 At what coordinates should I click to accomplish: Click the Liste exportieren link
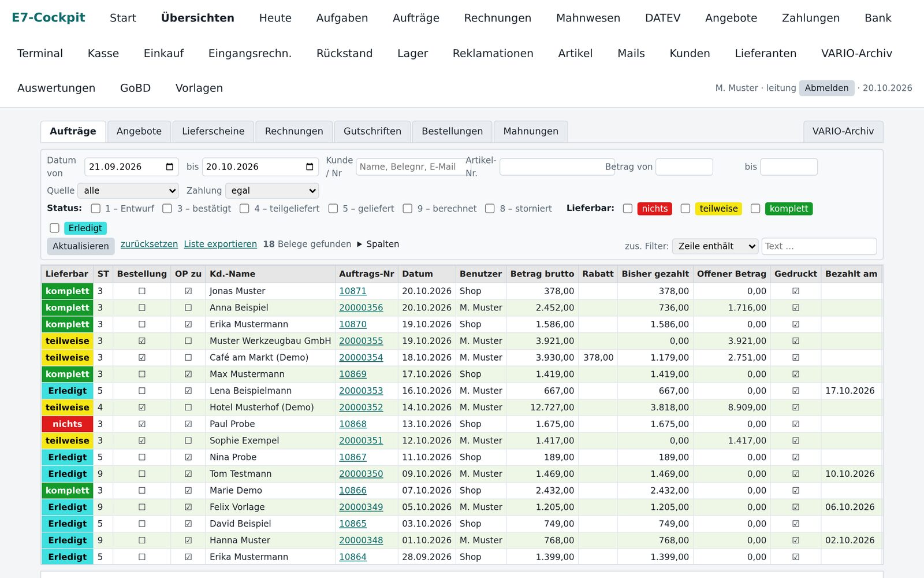click(x=220, y=244)
